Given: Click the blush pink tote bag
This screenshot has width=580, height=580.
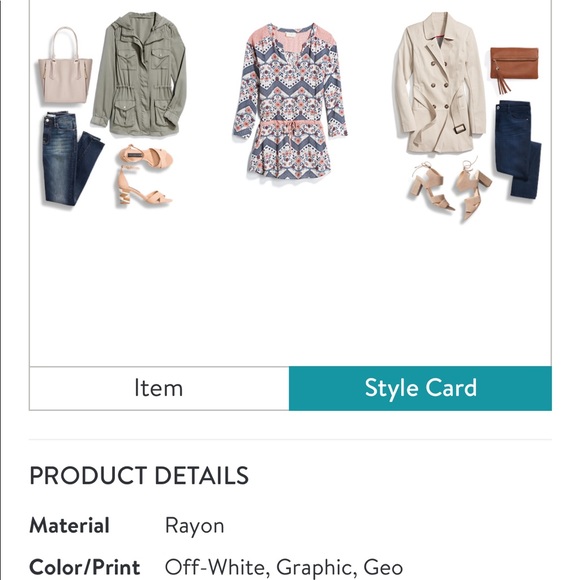Looking at the screenshot, I should [65, 66].
